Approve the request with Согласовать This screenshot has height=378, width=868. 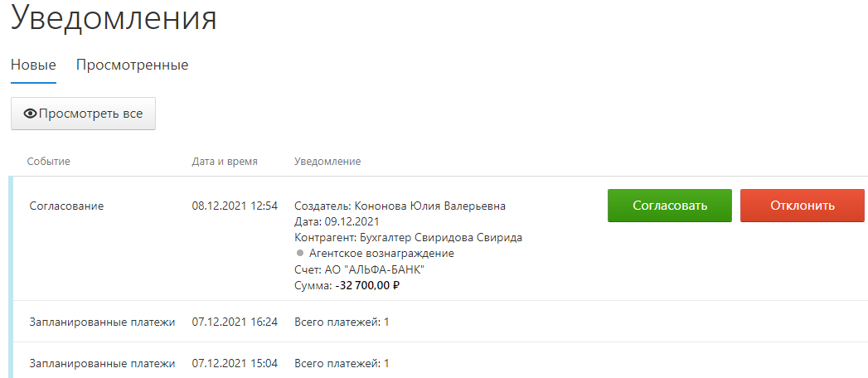pyautogui.click(x=670, y=206)
